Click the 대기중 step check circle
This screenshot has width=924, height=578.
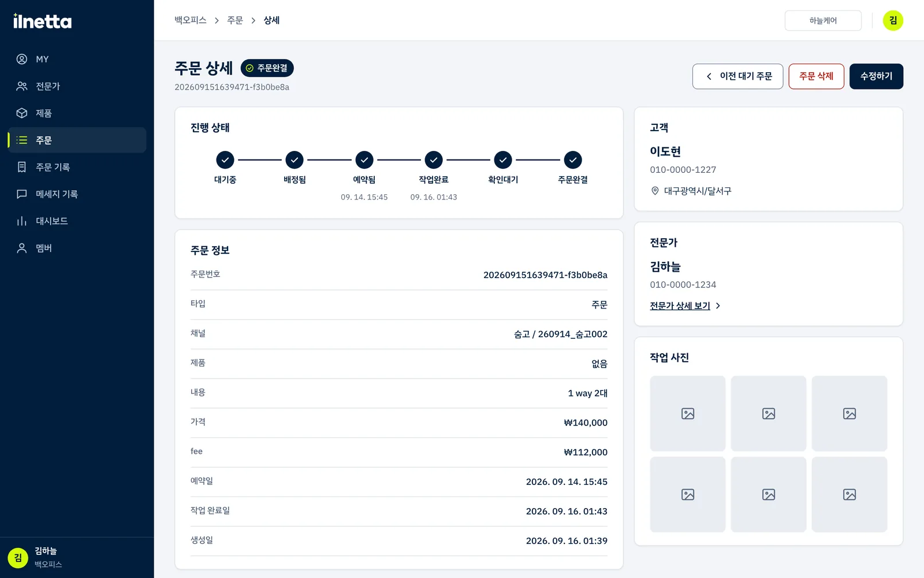pyautogui.click(x=225, y=160)
